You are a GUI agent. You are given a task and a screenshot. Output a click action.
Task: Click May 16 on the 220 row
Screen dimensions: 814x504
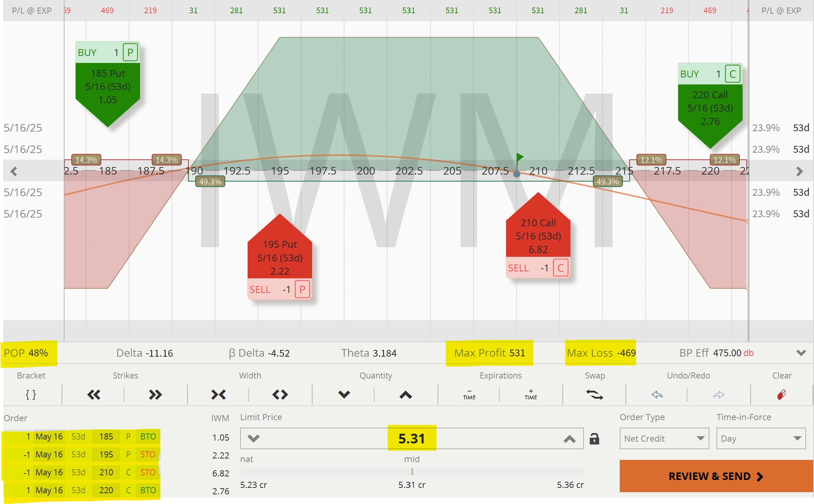(x=49, y=490)
